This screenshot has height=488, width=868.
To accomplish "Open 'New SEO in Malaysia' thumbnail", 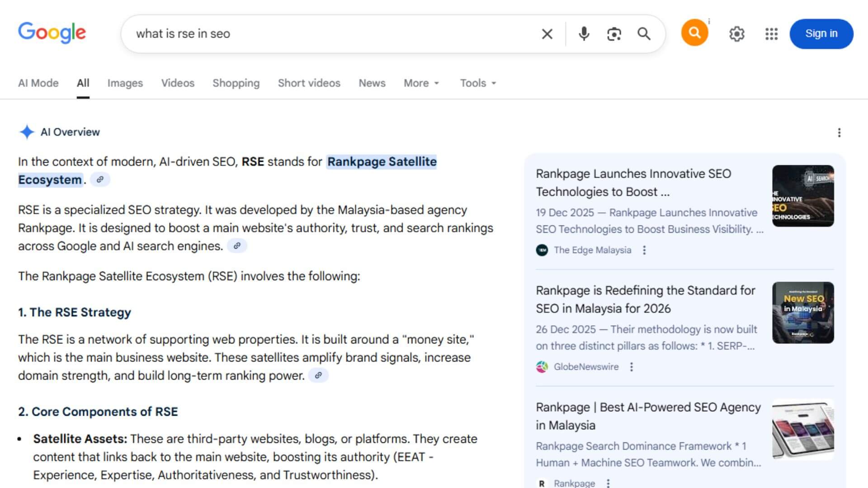I will coord(803,313).
